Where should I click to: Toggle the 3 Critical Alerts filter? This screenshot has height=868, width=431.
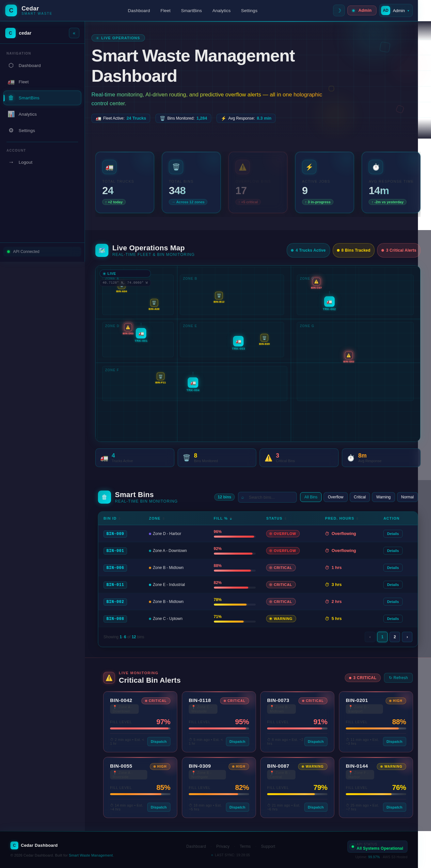coord(399,250)
